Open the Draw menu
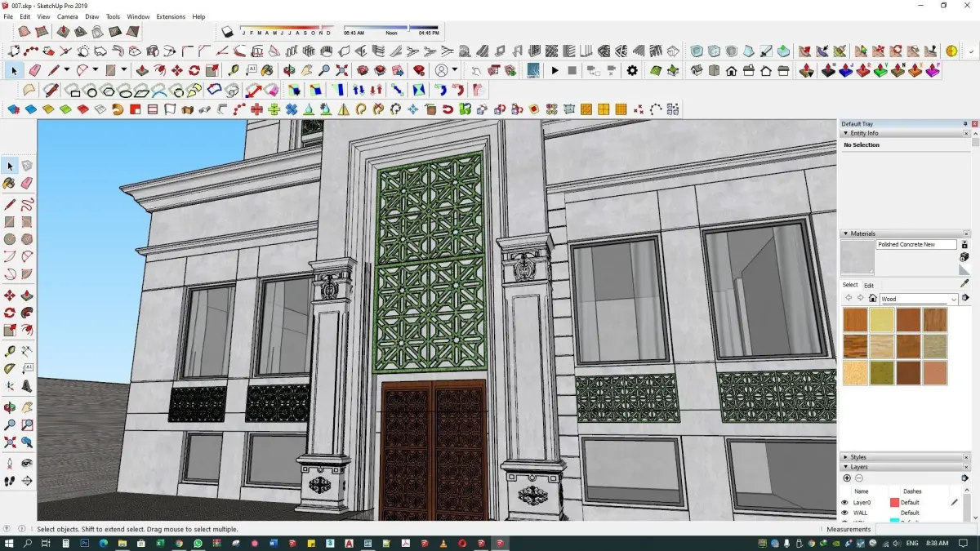Image resolution: width=980 pixels, height=551 pixels. [92, 16]
